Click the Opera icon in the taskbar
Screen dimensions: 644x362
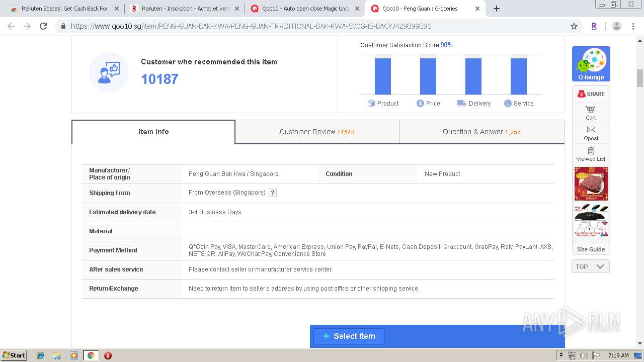108,355
